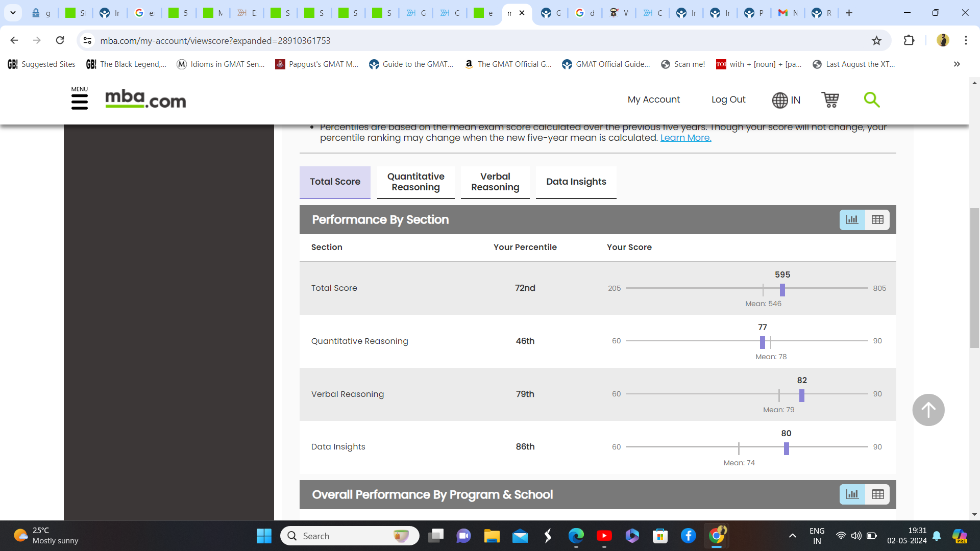The height and width of the screenshot is (551, 980).
Task: Open the mba.com site search
Action: tap(872, 99)
